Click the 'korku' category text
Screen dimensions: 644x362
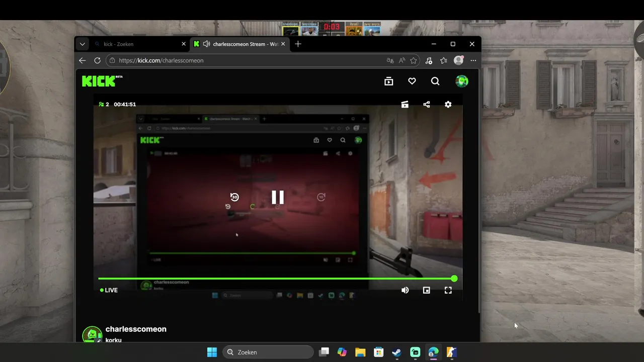click(114, 340)
